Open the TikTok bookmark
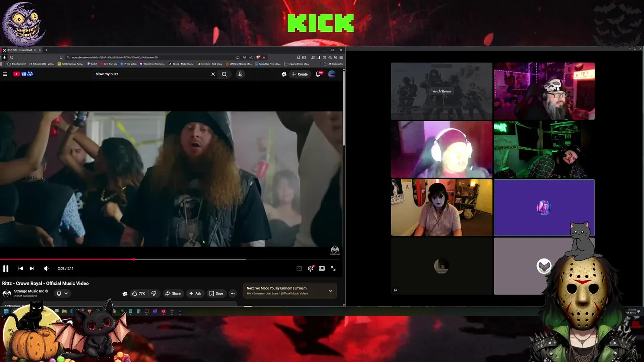The height and width of the screenshot is (362, 644). coord(181,64)
